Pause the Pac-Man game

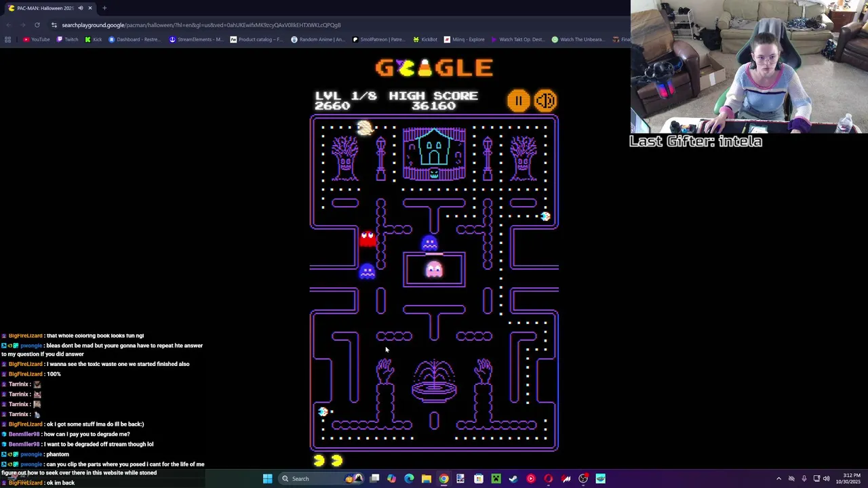(x=518, y=101)
